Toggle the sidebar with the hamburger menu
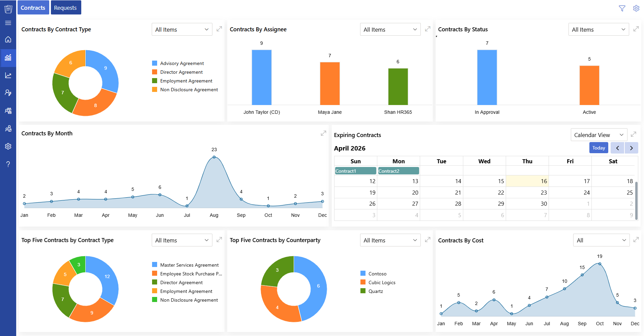Screen dimensions: 644x336 click(8, 23)
